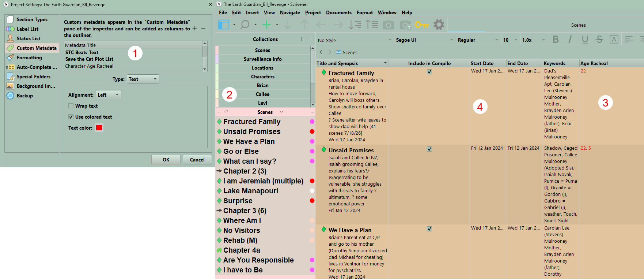Viewport: 644px width, 279px height.
Task: Close the Scenes collection with the x icon
Action: [219, 112]
